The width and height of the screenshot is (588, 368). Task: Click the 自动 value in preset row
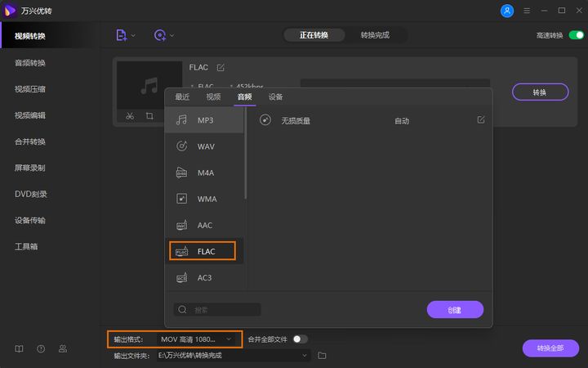click(402, 121)
